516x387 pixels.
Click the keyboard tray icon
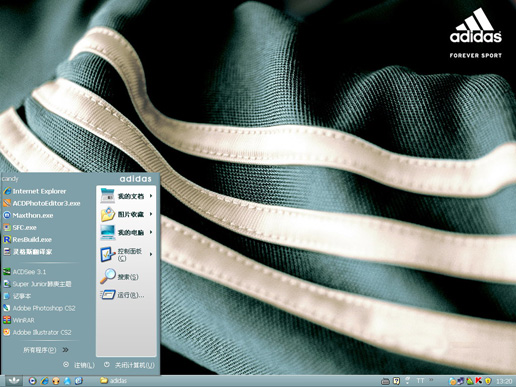385,381
